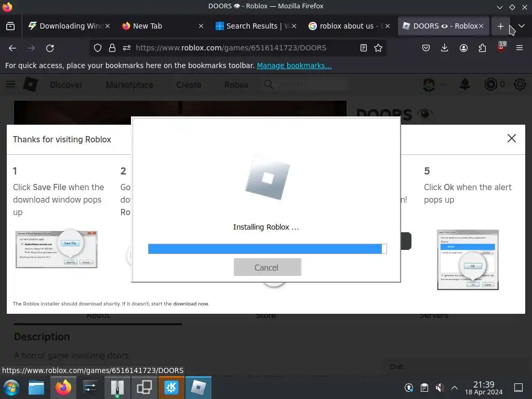Open Roblox settings gear
The height and width of the screenshot is (399, 532).
click(x=520, y=85)
